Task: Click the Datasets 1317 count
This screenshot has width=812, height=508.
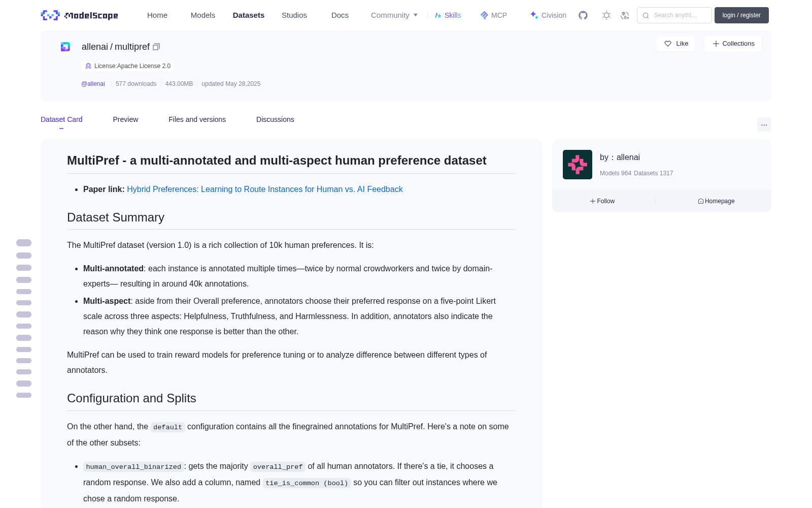Action: [654, 173]
